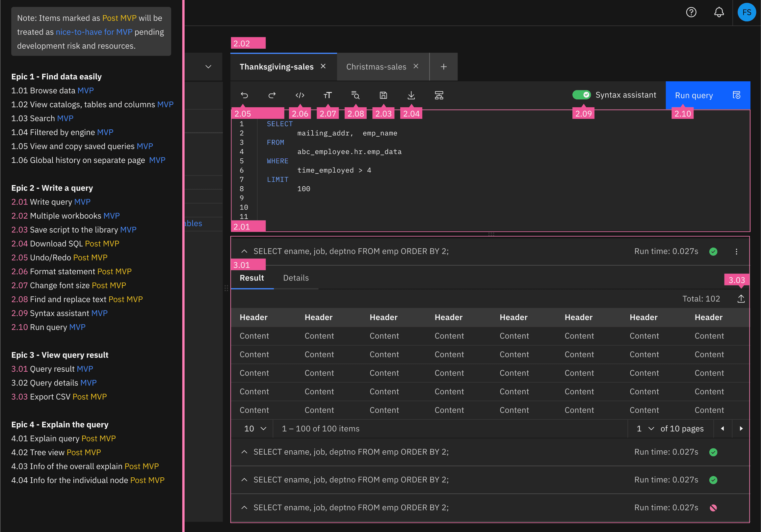Select the Details tab
This screenshot has width=761, height=532.
click(296, 278)
